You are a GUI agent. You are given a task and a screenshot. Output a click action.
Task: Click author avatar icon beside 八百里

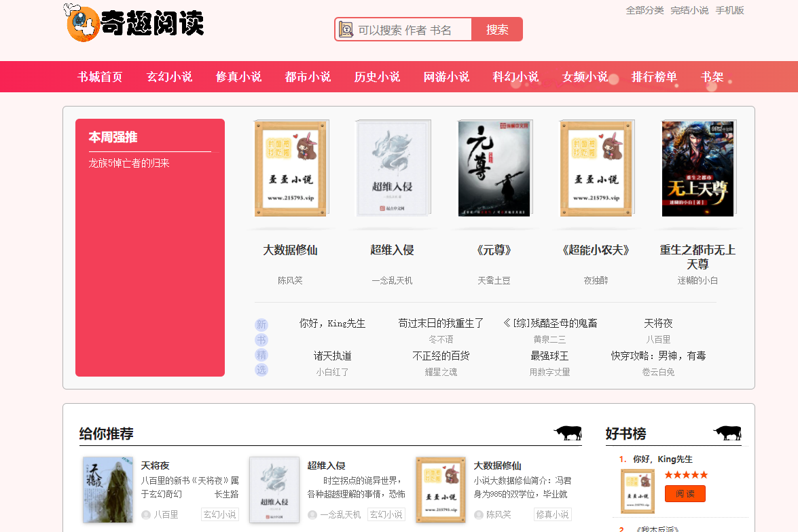click(x=146, y=515)
